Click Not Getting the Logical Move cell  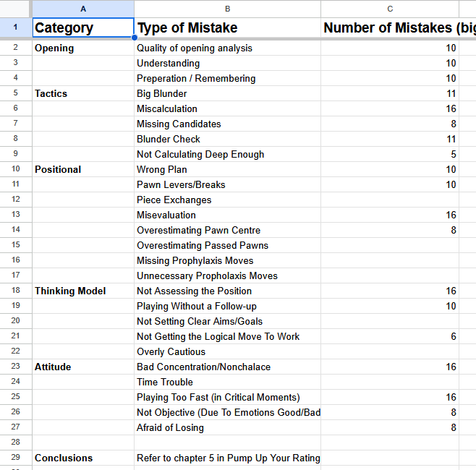coord(227,336)
